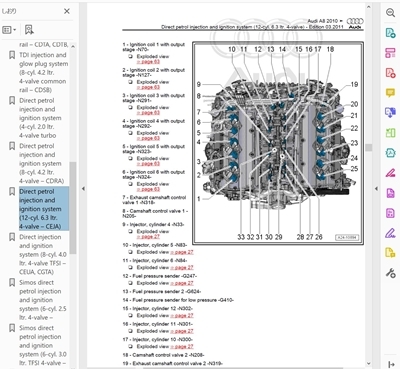Click the find current bookmark icon
400x369 pixels.
click(29, 30)
